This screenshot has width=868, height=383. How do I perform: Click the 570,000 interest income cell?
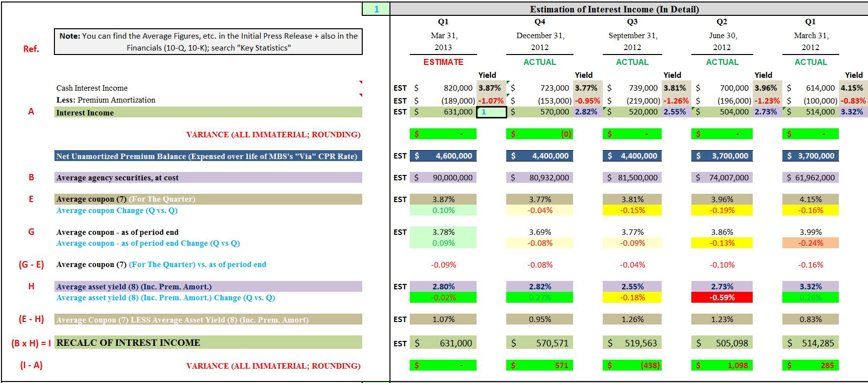[540, 112]
